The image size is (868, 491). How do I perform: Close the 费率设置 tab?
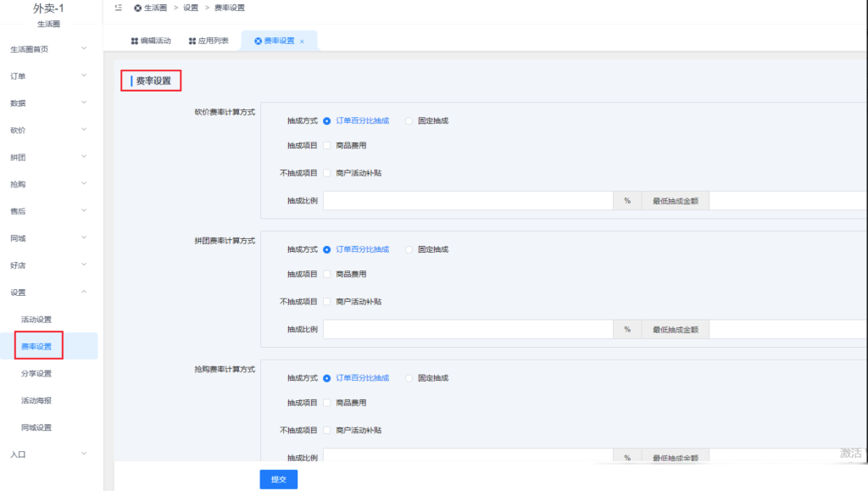(x=302, y=42)
